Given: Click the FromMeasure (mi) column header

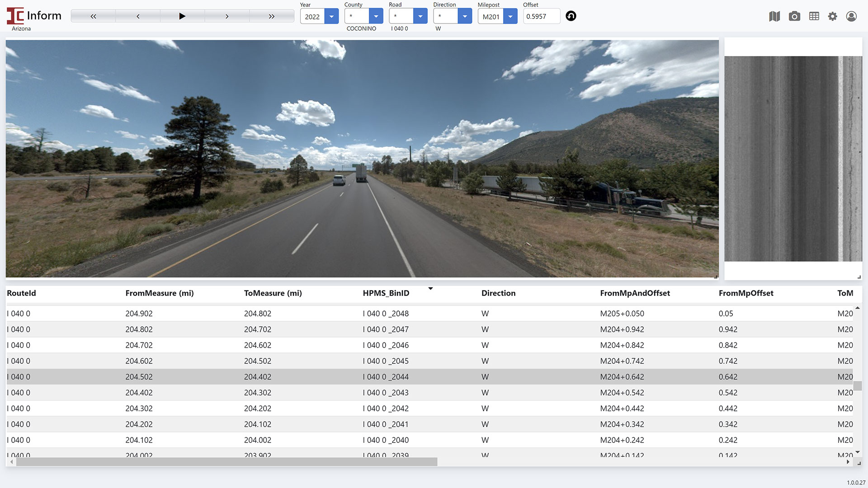Looking at the screenshot, I should click(x=159, y=293).
